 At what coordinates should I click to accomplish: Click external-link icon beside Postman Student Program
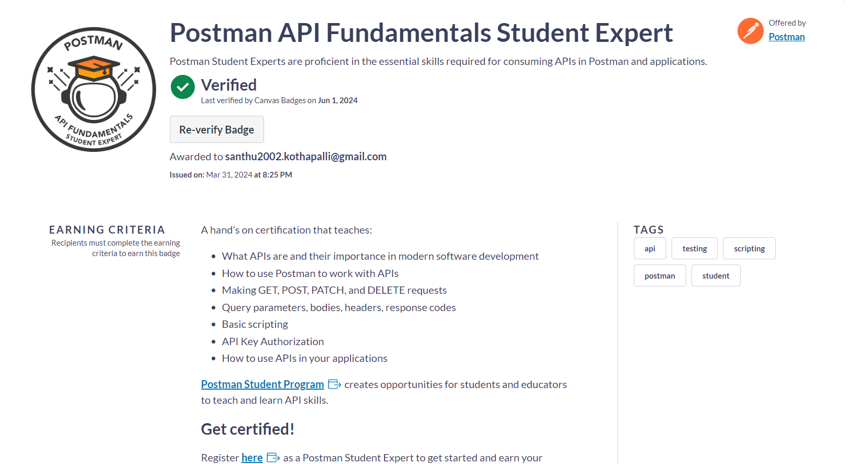tap(334, 384)
